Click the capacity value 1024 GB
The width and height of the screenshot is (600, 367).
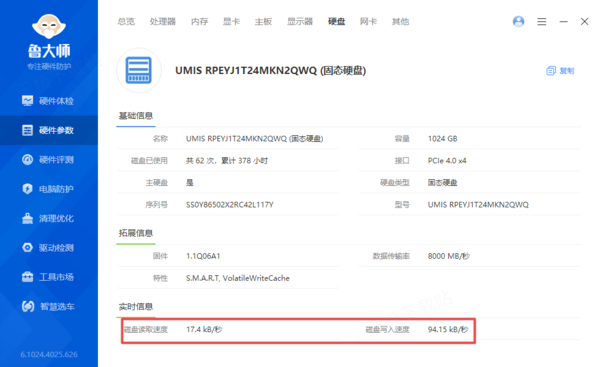442,139
